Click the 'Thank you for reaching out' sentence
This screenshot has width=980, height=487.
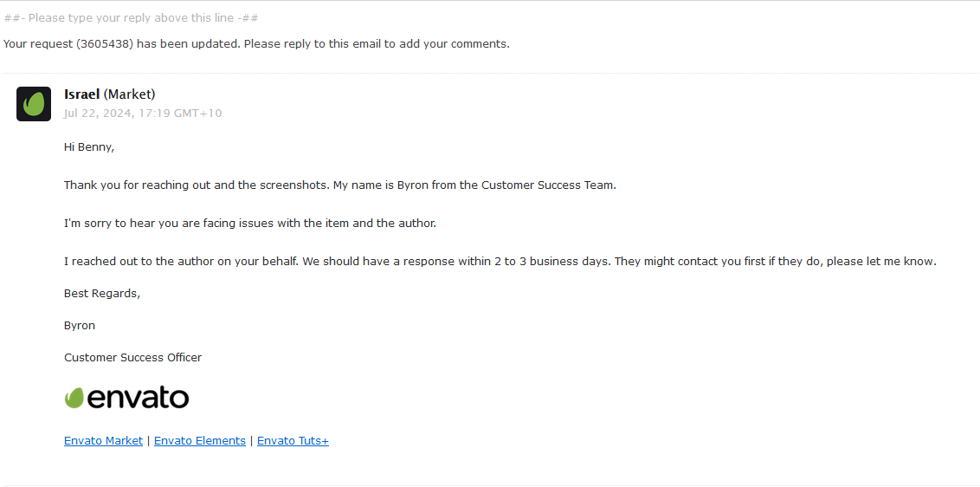click(x=339, y=185)
